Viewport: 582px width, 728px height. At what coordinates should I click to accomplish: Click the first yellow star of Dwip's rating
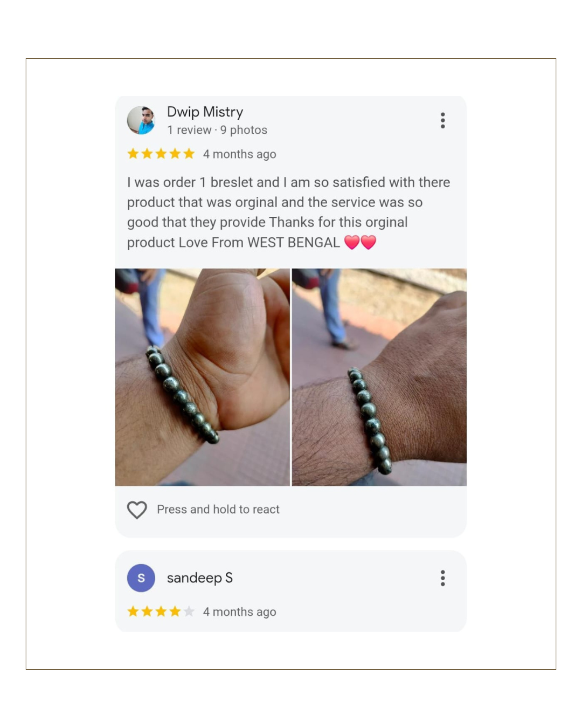(133, 154)
